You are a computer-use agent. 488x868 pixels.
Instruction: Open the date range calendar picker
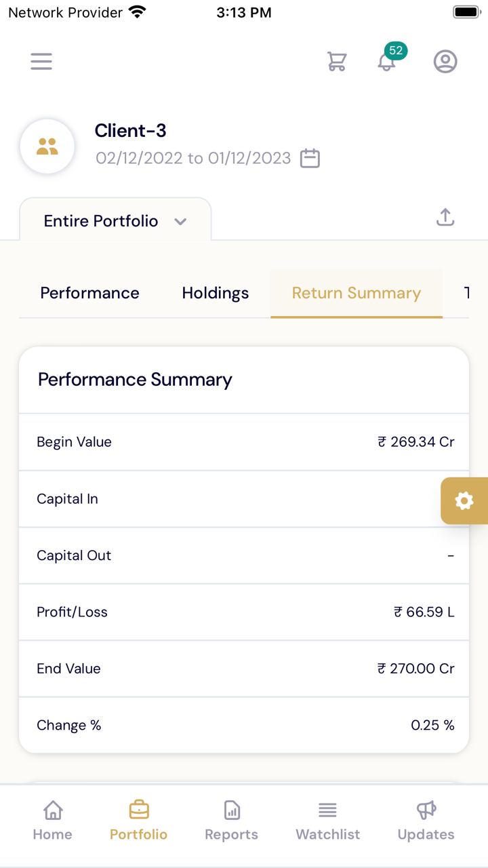(310, 158)
